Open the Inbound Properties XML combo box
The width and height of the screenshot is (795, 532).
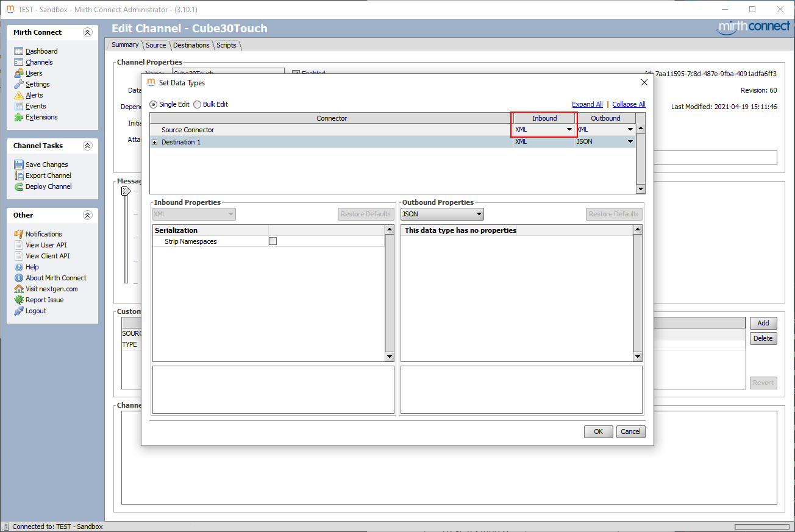tap(194, 214)
